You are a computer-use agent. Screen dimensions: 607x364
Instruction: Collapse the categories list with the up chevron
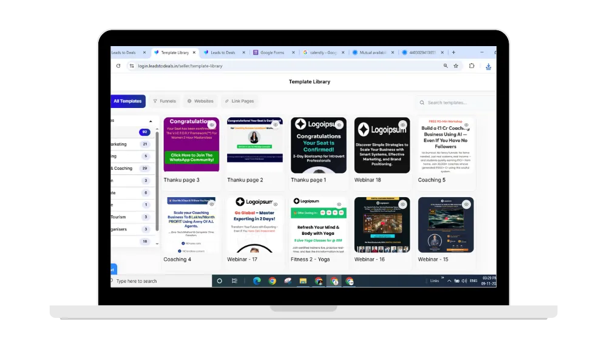click(151, 120)
